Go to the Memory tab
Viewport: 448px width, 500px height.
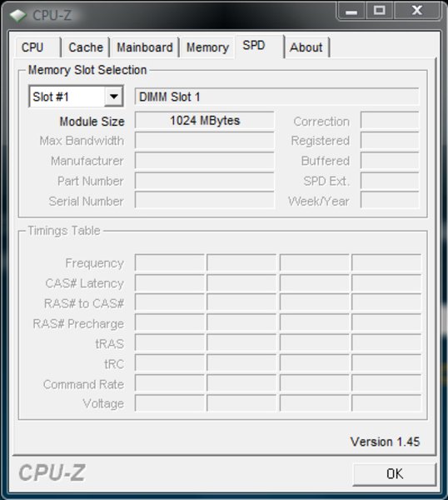pyautogui.click(x=207, y=47)
